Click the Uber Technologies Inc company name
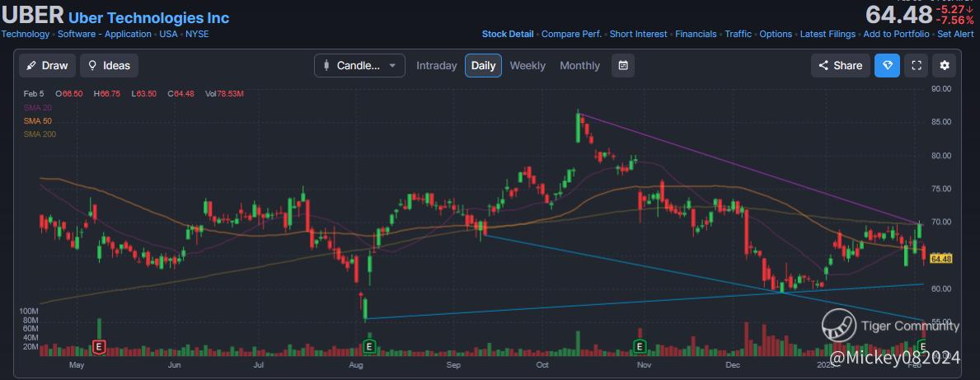This screenshot has width=980, height=380. coord(148,17)
